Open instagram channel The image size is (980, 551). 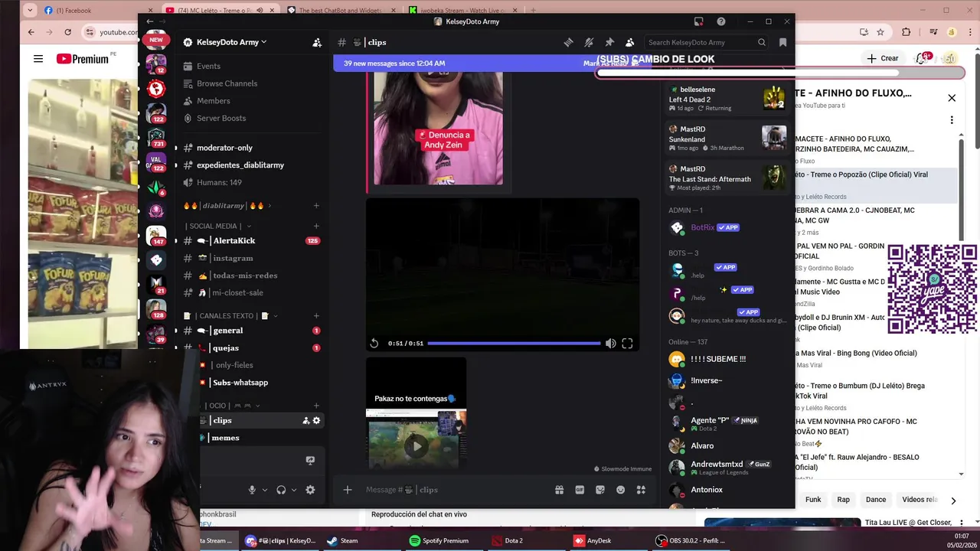233,258
